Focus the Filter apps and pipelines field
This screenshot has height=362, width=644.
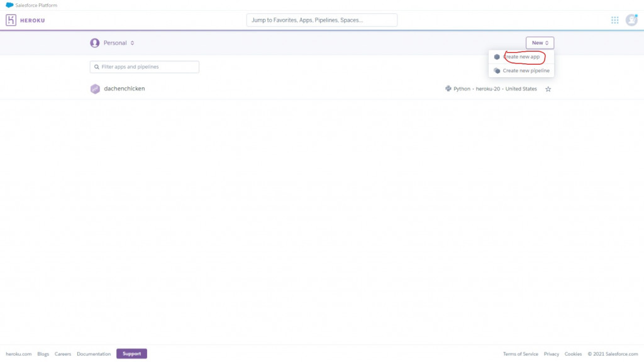click(x=145, y=67)
